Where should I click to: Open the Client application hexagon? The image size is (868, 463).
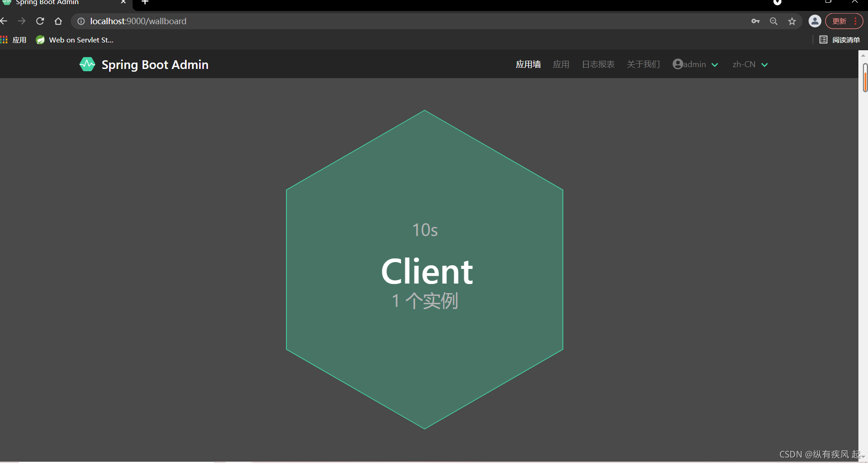424,269
